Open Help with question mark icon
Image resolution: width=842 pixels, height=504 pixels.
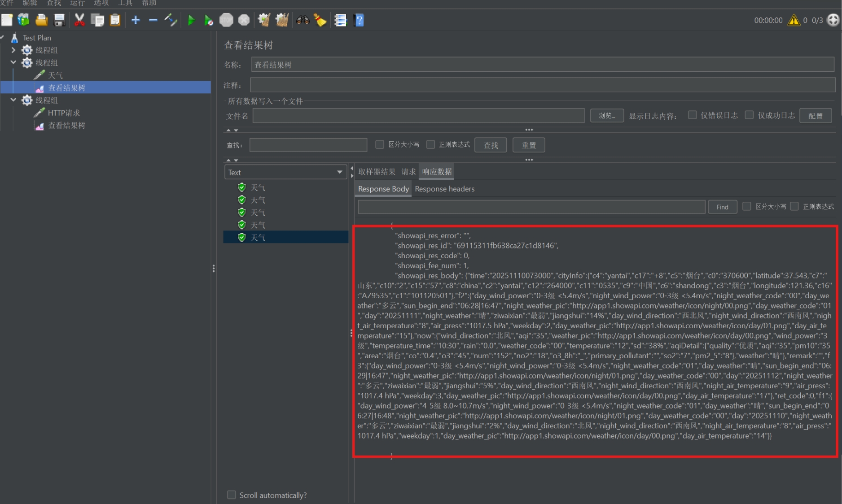pos(359,20)
